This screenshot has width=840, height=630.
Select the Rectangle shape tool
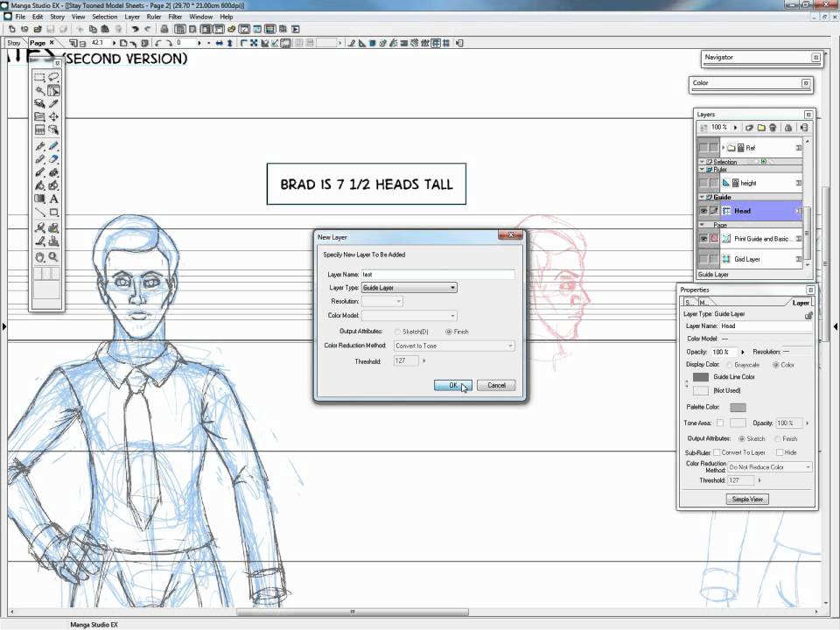tap(53, 212)
